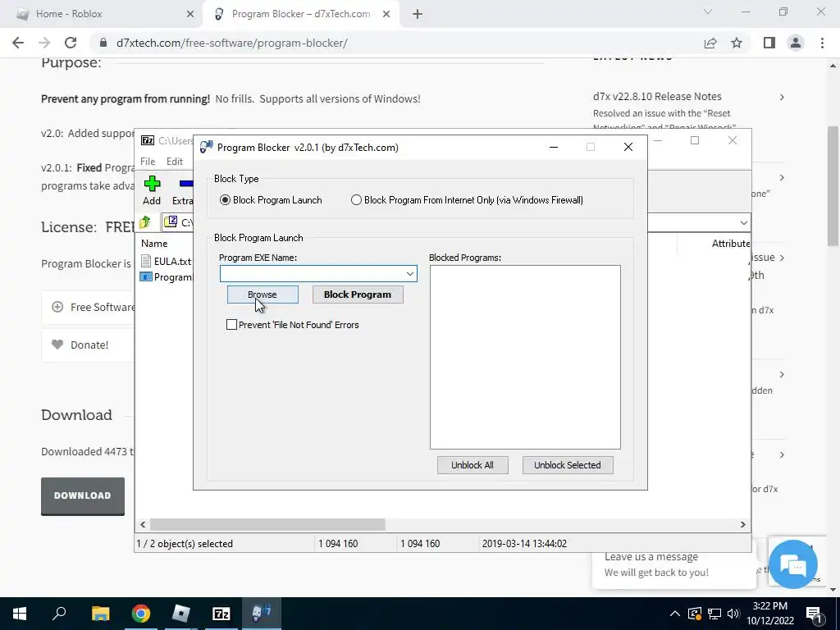Click the page scrollbar down arrow
Screen dimensions: 840x630
pyautogui.click(x=833, y=590)
